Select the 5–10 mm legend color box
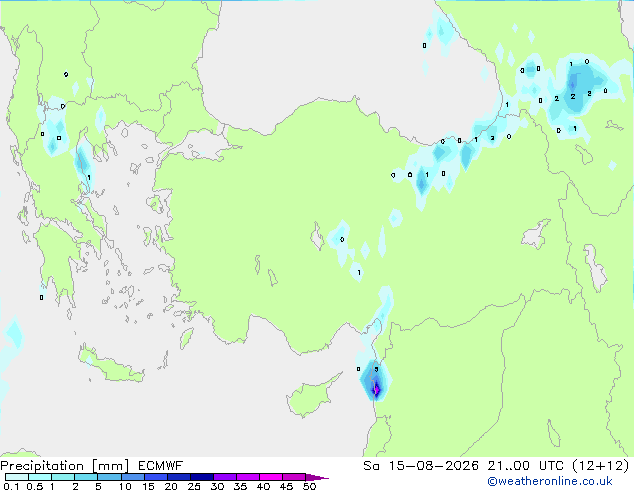 pyautogui.click(x=110, y=477)
